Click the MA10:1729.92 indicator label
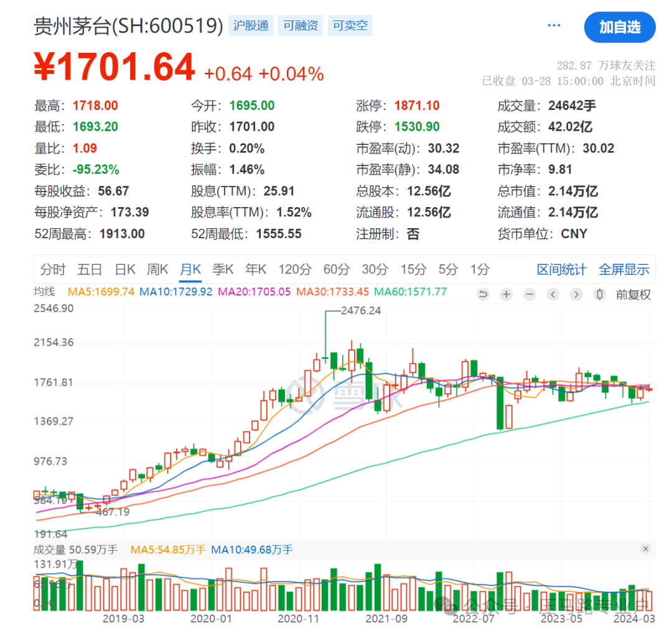The height and width of the screenshot is (633, 672). (x=175, y=292)
